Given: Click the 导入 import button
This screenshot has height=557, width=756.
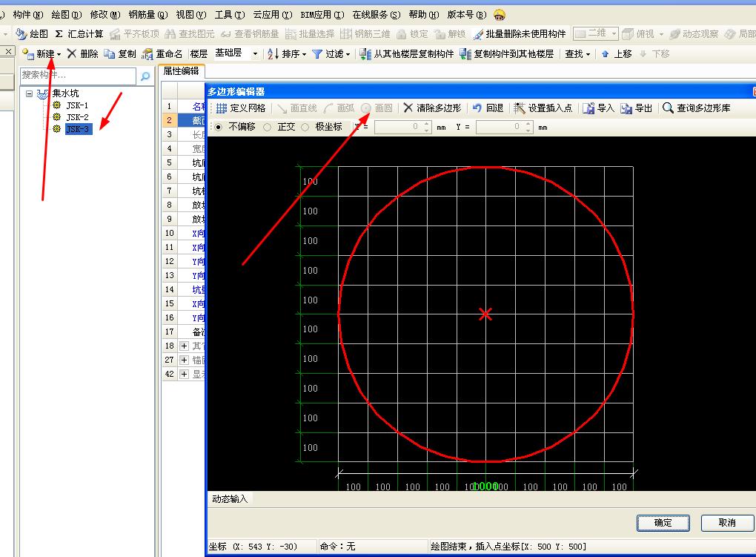Looking at the screenshot, I should (x=598, y=108).
